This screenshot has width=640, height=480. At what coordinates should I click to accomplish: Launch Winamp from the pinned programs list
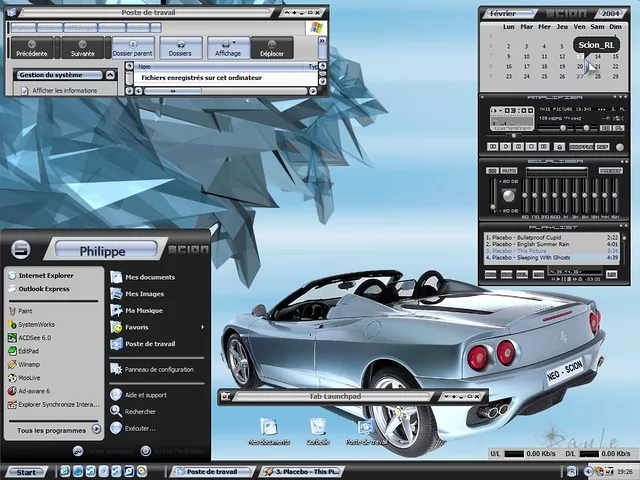pyautogui.click(x=27, y=364)
